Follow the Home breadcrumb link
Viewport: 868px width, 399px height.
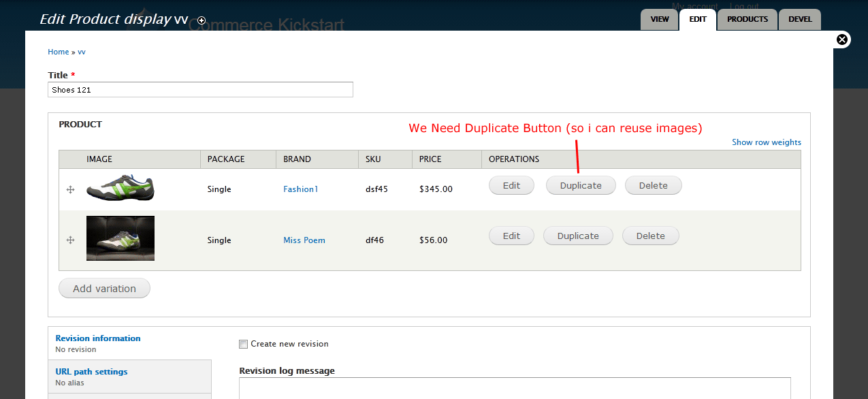click(58, 52)
